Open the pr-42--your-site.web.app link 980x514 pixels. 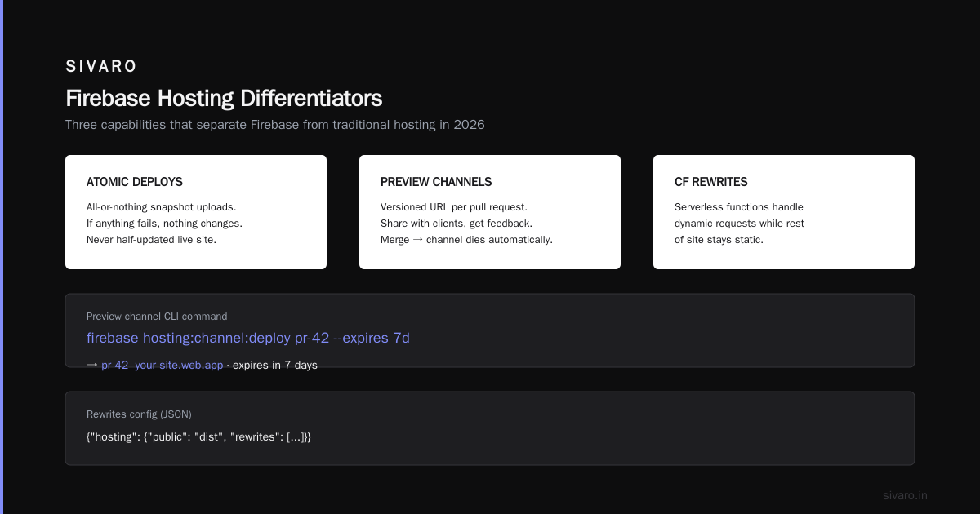[x=162, y=366]
